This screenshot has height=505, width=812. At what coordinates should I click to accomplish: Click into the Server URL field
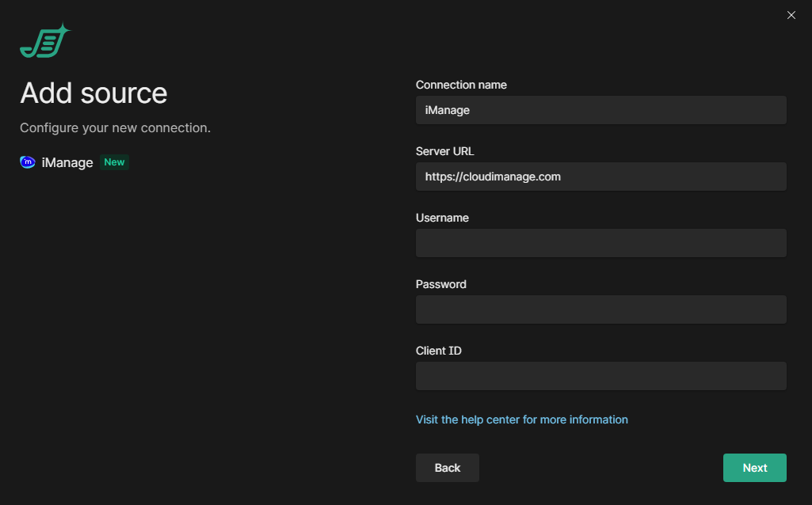coord(600,177)
